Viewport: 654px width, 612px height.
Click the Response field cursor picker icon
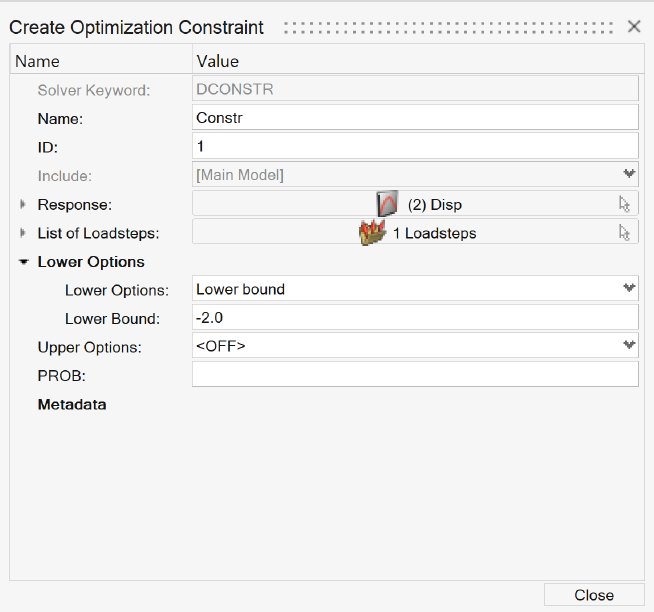(625, 204)
